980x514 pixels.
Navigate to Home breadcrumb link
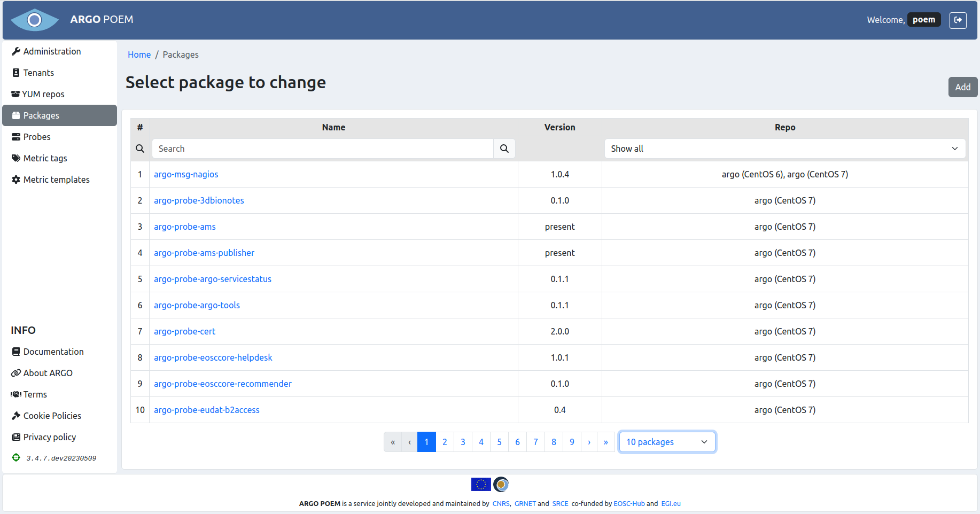[139, 54]
